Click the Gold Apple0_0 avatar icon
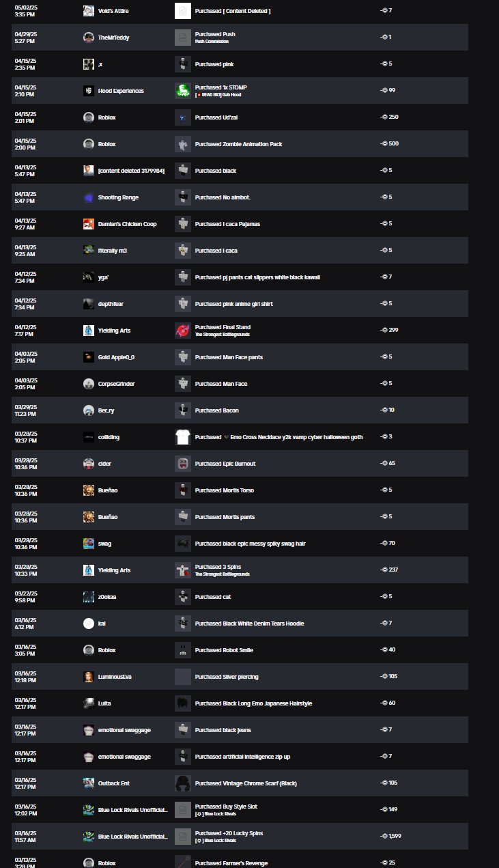Screen dimensions: 499x868 (89, 357)
